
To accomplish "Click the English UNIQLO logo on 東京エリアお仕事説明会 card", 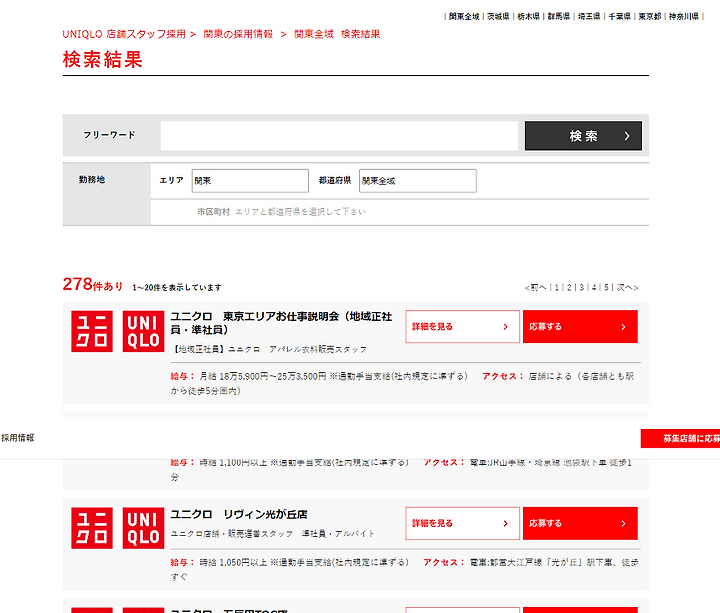I will tap(143, 332).
